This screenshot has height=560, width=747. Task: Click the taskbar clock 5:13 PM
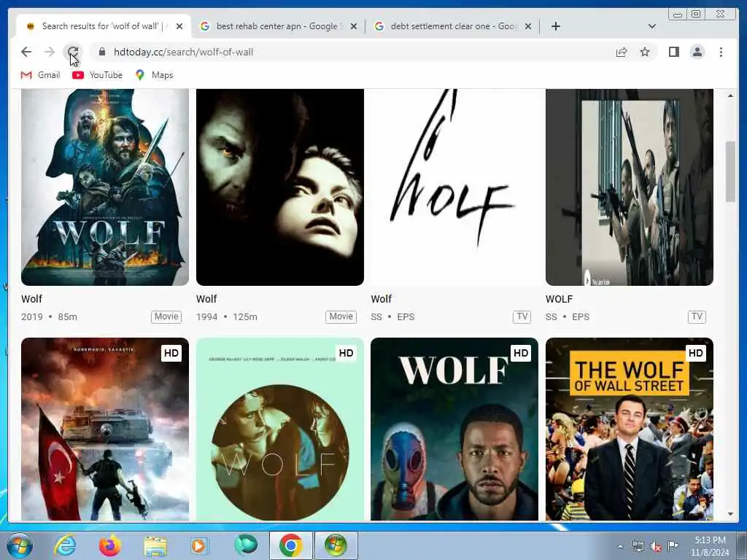(710, 546)
